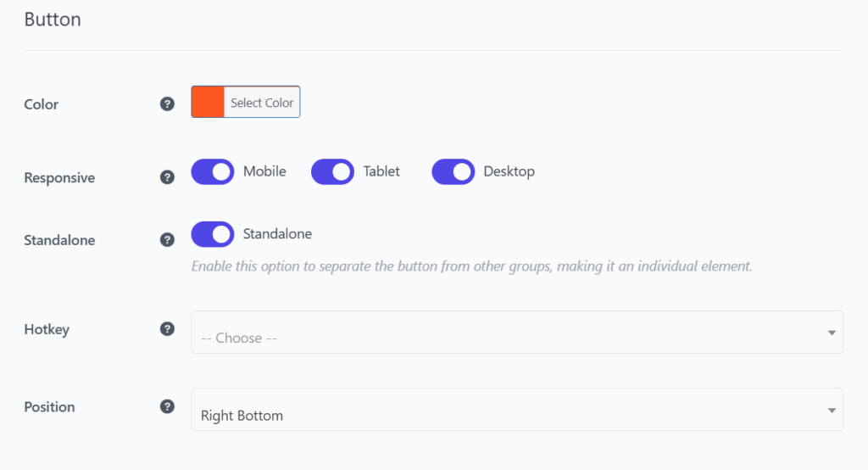Screen dimensions: 868x470
Task: Open the Hotkey '-- Choose --' dropdown
Action: click(x=517, y=332)
